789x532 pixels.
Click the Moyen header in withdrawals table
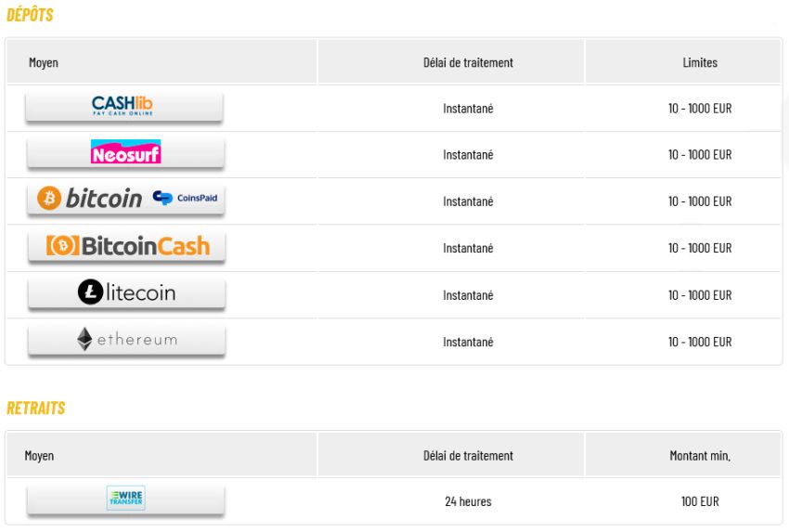pos(39,456)
